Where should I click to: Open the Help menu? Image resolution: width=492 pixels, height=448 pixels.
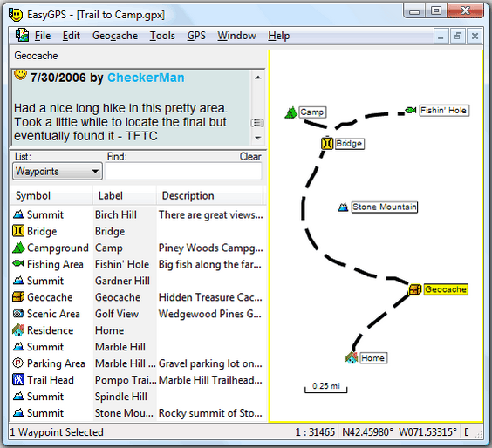click(278, 36)
